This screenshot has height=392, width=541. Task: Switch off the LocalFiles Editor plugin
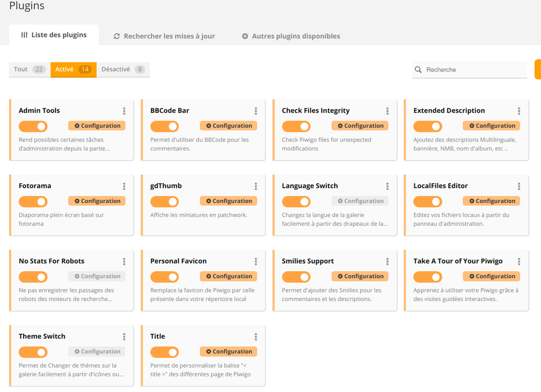click(428, 201)
